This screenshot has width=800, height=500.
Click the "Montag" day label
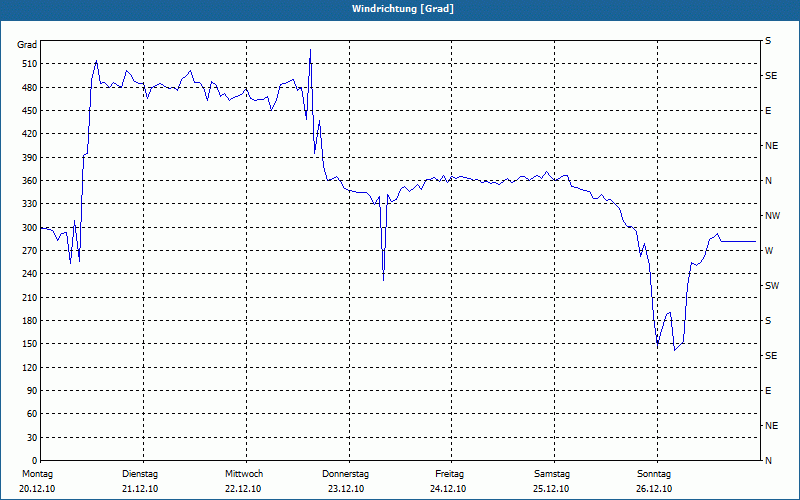click(37, 474)
